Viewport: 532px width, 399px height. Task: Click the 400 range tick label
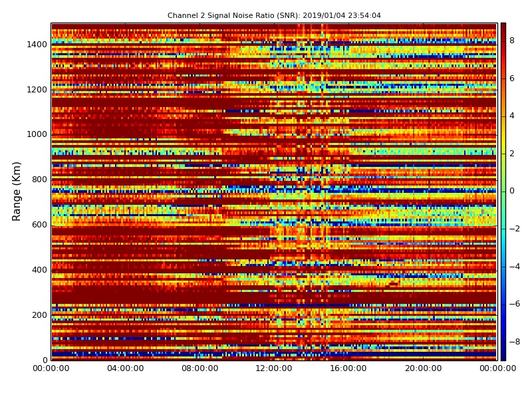pos(39,270)
